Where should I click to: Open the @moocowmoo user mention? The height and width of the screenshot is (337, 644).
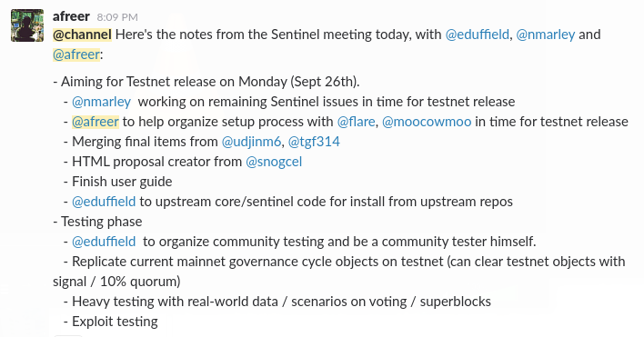[427, 122]
